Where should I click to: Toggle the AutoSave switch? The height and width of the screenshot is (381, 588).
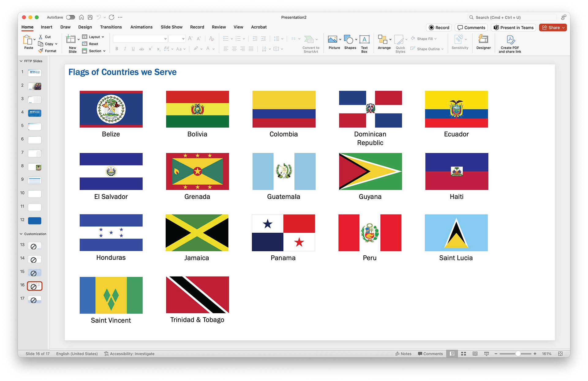click(x=70, y=17)
